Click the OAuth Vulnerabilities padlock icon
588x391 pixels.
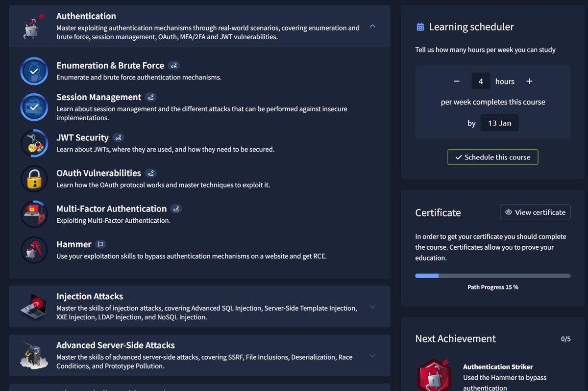[x=33, y=179]
